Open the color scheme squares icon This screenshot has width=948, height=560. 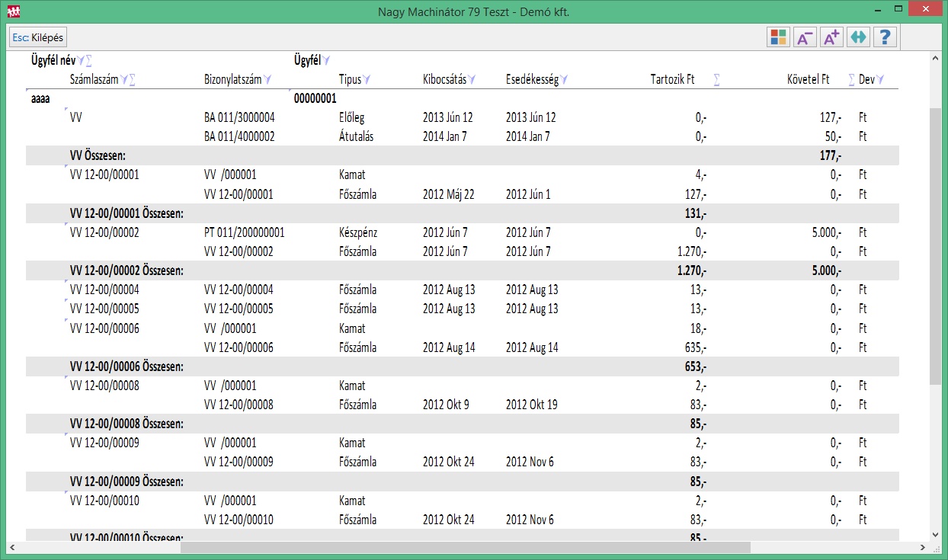778,37
